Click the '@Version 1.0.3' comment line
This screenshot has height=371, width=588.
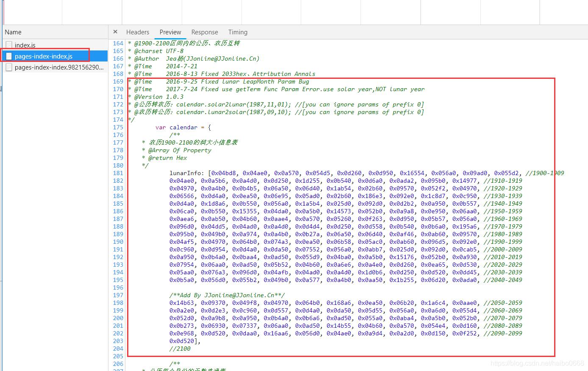pos(156,97)
